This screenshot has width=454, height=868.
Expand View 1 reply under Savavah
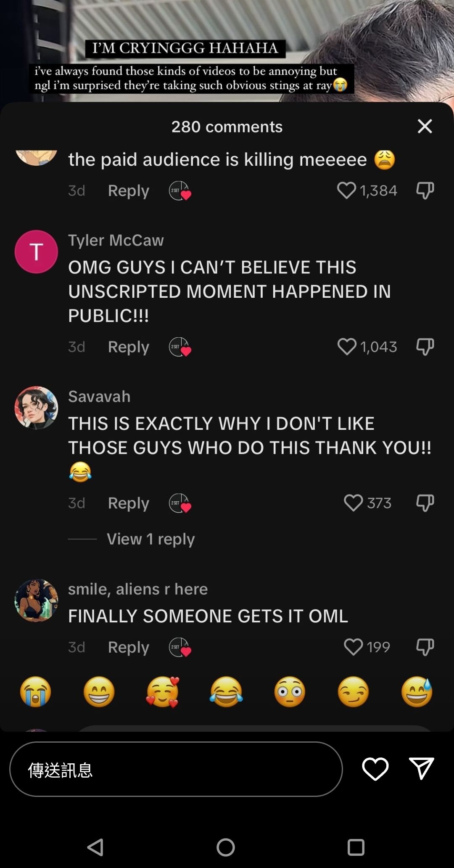click(x=150, y=539)
